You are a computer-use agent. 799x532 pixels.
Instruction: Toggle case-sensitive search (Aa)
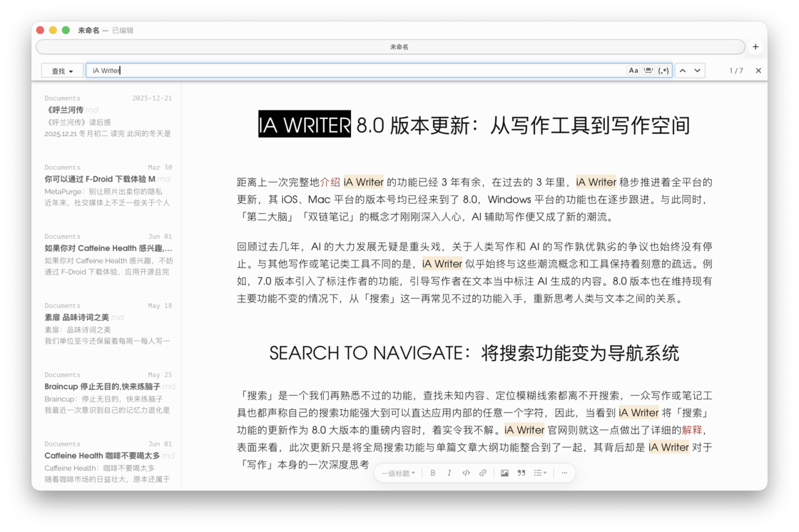(x=633, y=71)
